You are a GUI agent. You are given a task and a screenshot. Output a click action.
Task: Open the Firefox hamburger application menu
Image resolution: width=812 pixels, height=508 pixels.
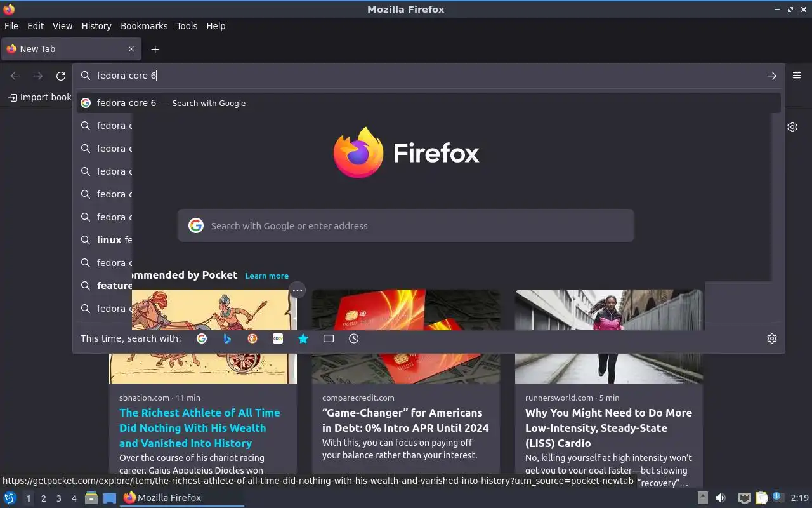tap(797, 76)
